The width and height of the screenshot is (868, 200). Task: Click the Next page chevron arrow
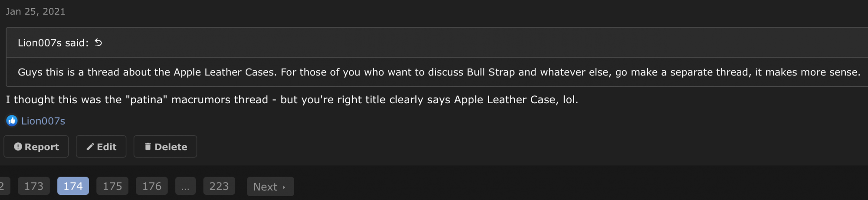click(x=284, y=187)
